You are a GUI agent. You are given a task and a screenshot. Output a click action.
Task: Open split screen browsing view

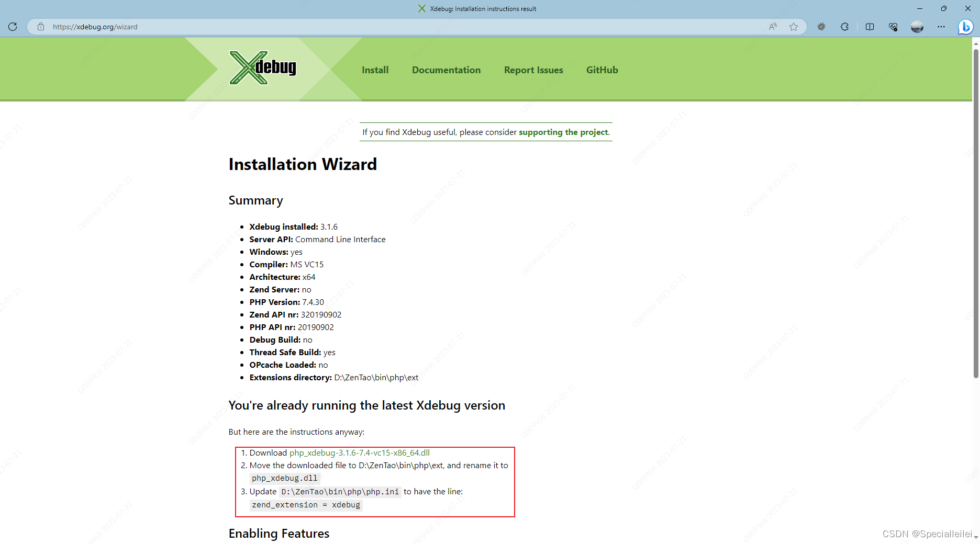tap(870, 27)
